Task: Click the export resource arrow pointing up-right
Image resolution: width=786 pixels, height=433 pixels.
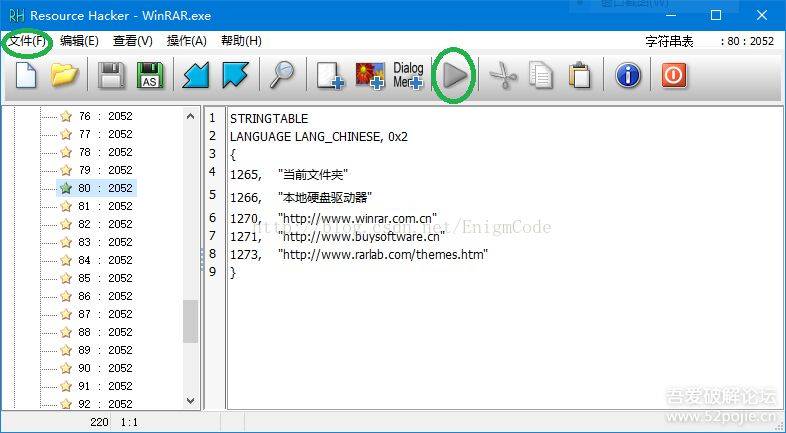Action: click(235, 75)
